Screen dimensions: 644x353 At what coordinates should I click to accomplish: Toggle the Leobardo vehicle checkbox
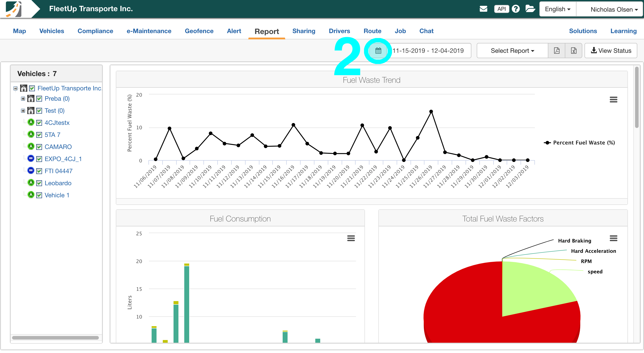(x=39, y=183)
